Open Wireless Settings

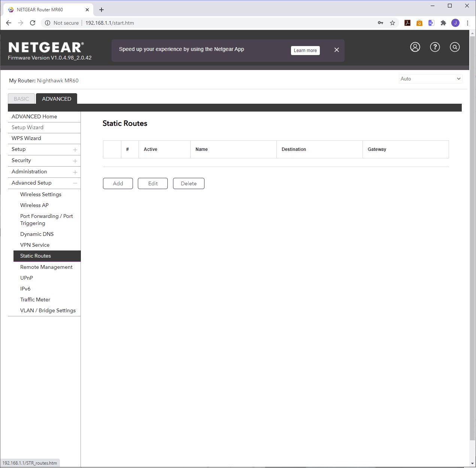click(41, 194)
